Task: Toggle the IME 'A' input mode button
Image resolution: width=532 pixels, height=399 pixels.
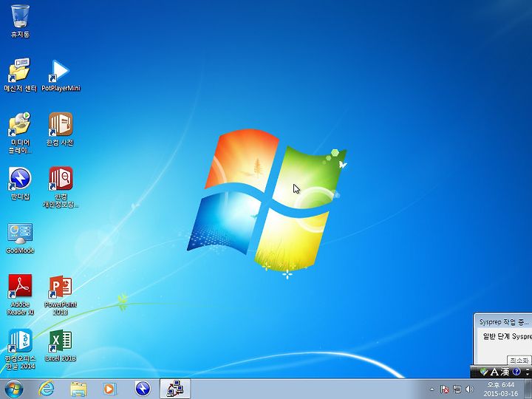Action: click(x=494, y=372)
